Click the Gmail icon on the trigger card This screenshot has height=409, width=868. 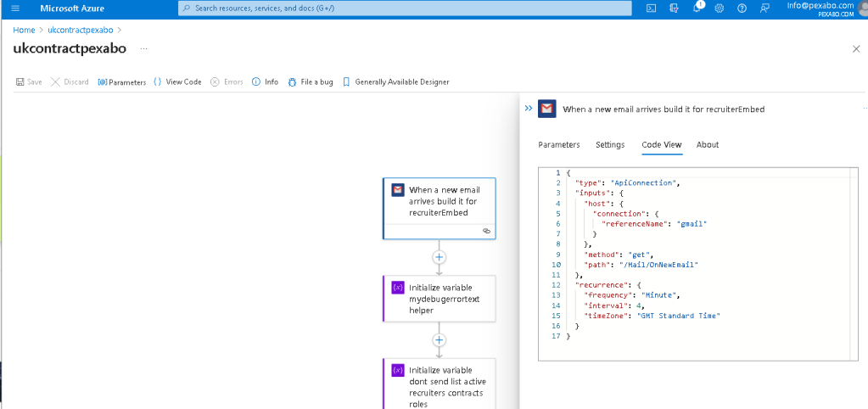(397, 190)
